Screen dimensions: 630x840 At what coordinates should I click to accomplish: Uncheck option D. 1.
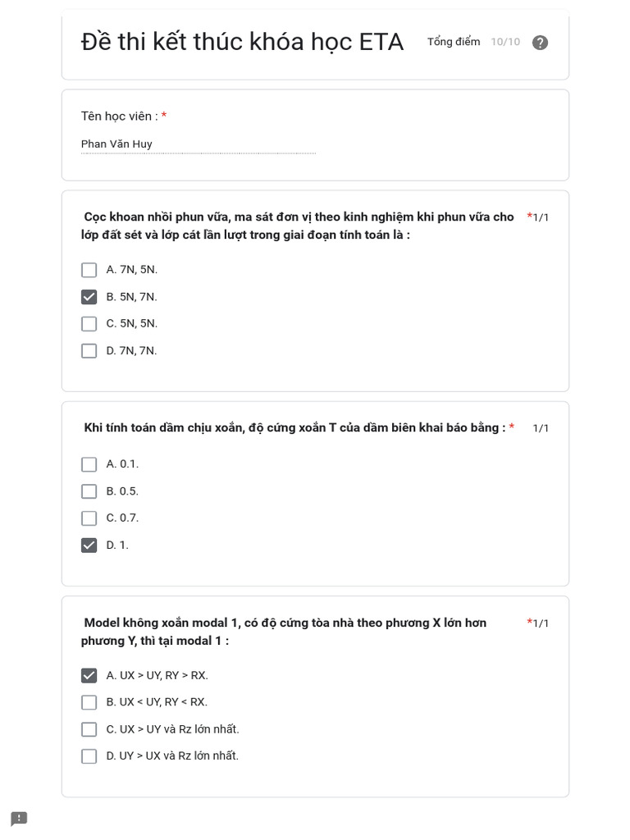click(89, 546)
